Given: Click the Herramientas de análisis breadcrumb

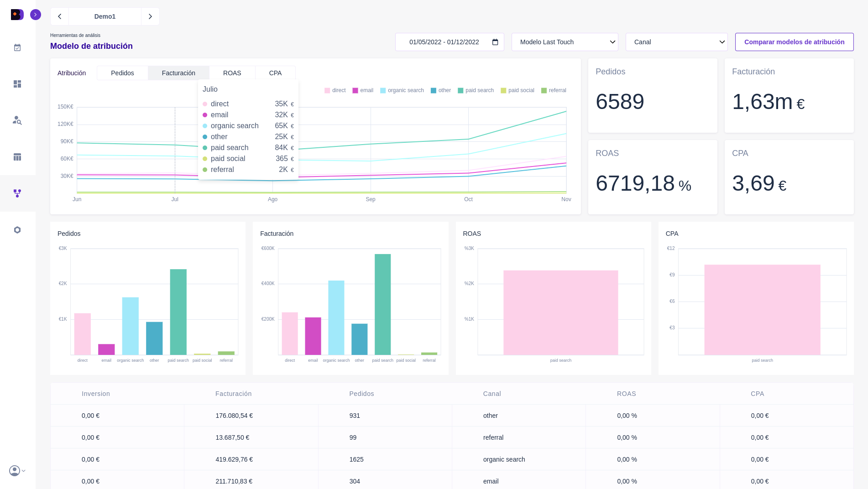Looking at the screenshot, I should 75,35.
